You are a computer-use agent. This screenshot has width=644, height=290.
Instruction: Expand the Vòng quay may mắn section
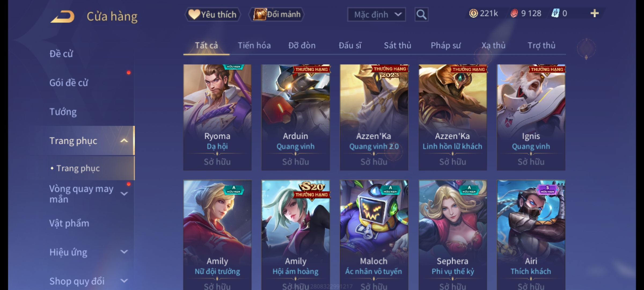(x=124, y=194)
